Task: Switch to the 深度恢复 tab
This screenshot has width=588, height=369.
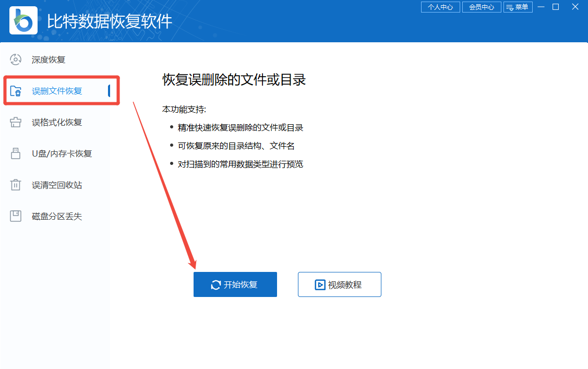Action: [49, 59]
